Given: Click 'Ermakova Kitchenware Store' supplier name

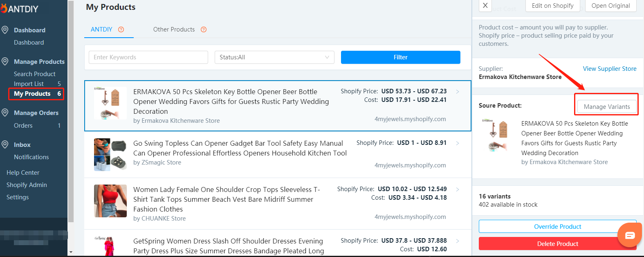Looking at the screenshot, I should tap(520, 77).
